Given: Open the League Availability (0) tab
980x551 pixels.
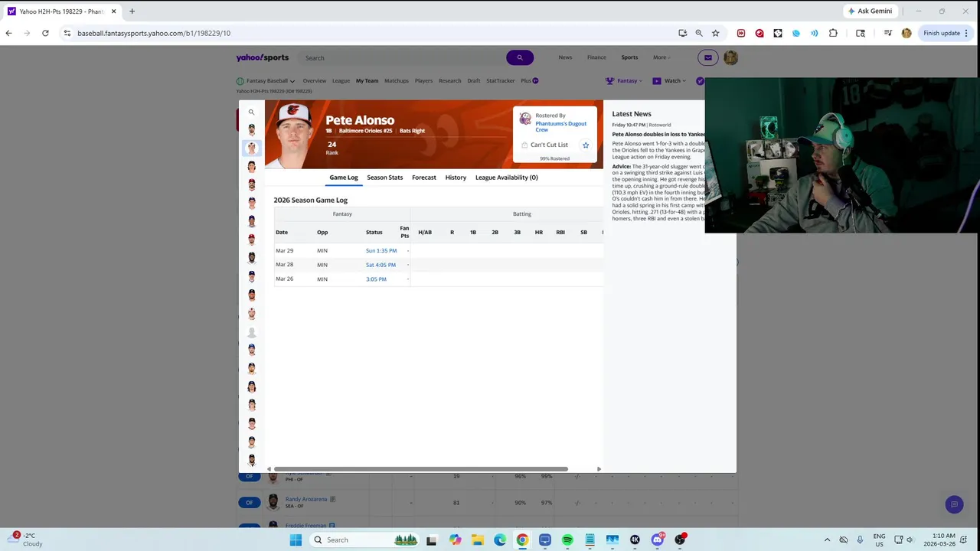Looking at the screenshot, I should [507, 178].
